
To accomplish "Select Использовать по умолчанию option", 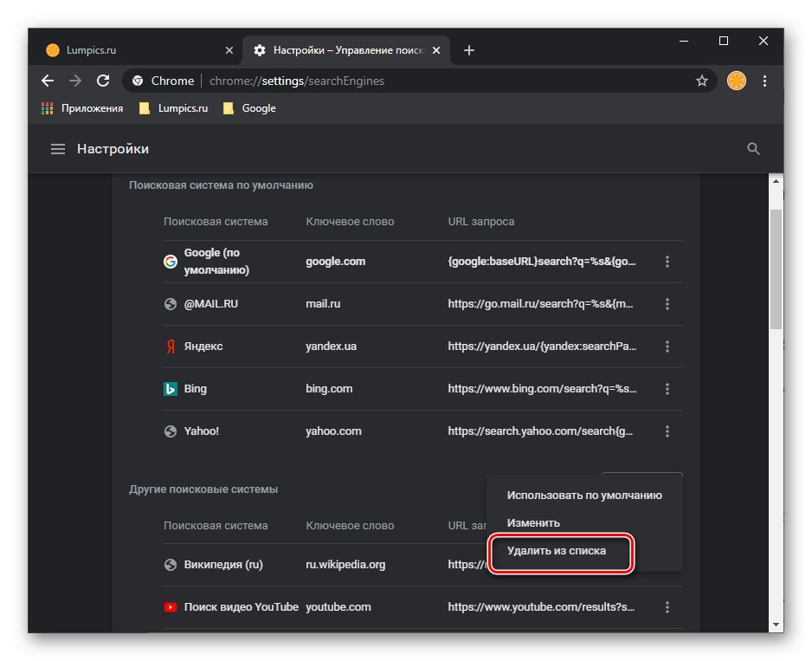I will (583, 495).
